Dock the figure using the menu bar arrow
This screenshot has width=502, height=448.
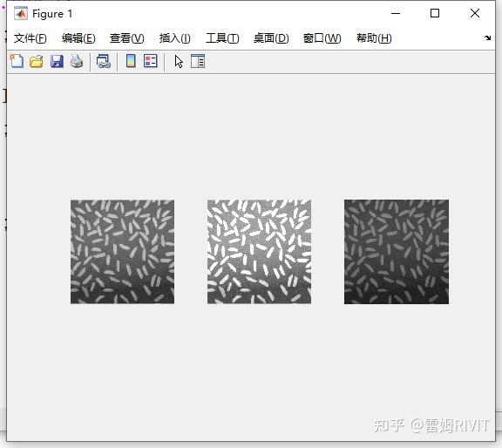pos(487,37)
